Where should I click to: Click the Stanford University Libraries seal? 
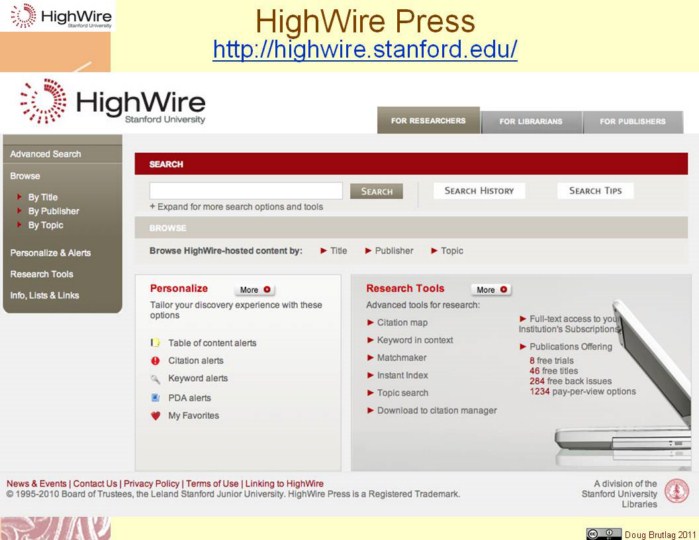click(677, 491)
